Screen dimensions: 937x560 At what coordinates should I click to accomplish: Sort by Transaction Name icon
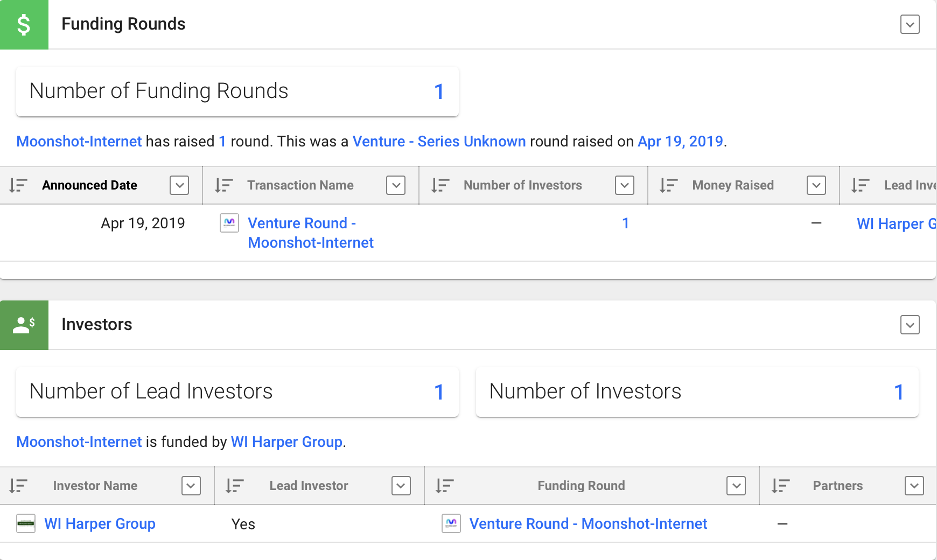pos(223,185)
